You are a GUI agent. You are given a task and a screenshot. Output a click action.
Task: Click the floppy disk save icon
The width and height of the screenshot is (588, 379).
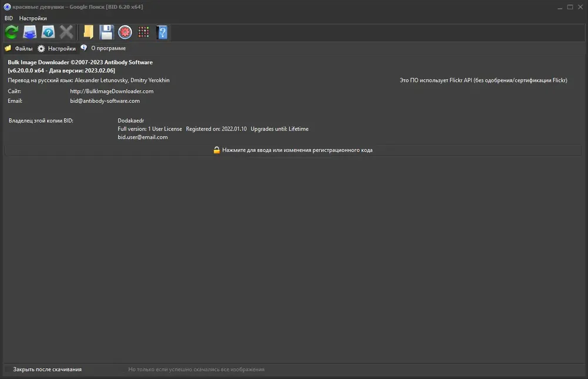point(106,32)
